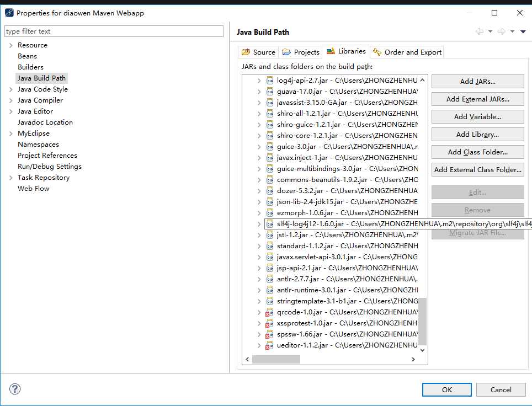Click the jar icon beside javassist-3.15.0-GA.jar
The image size is (532, 406).
point(270,103)
